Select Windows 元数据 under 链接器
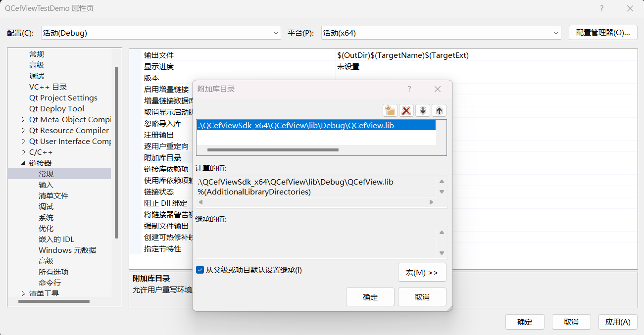This screenshot has width=644, height=335. coord(67,250)
